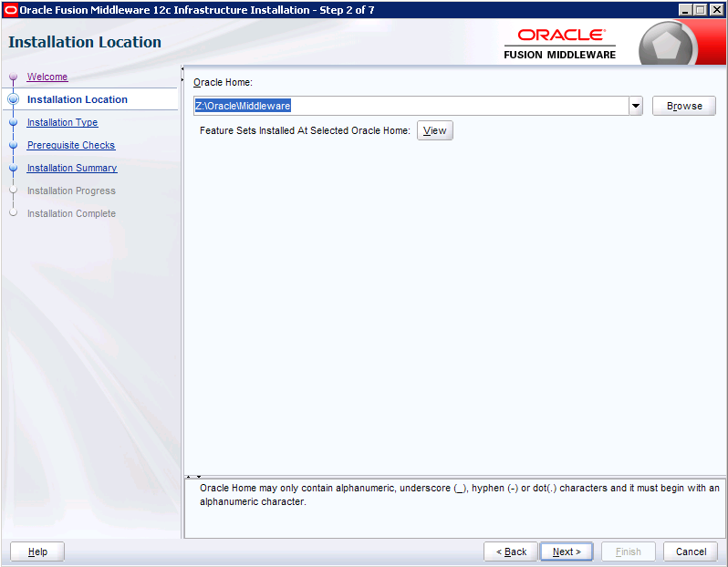Maximize the installer window

tap(701, 10)
